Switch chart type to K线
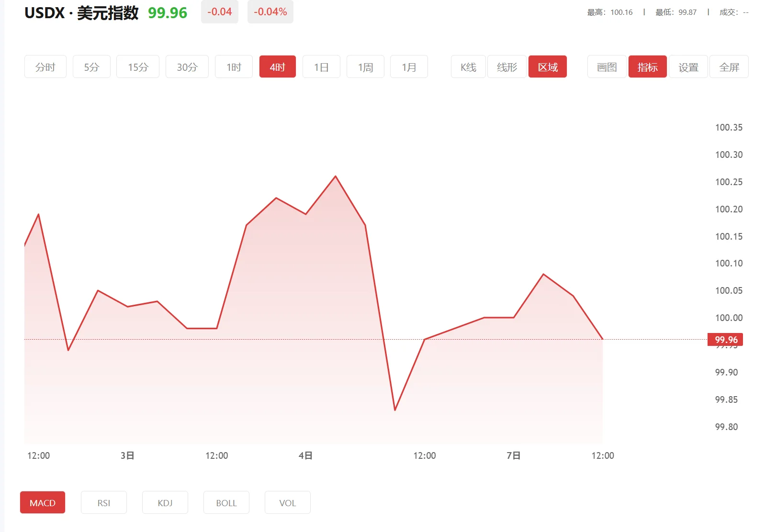Image resolution: width=765 pixels, height=532 pixels. click(468, 67)
